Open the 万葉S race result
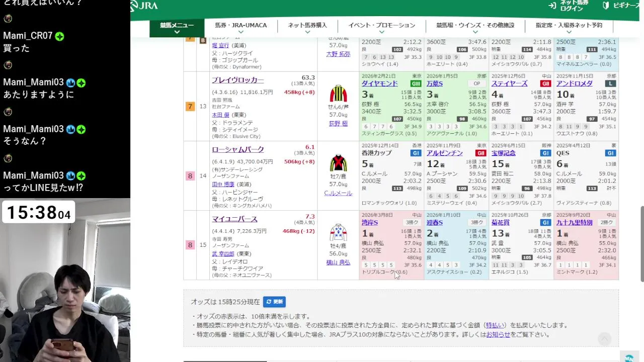This screenshot has height=362, width=644. point(435,83)
